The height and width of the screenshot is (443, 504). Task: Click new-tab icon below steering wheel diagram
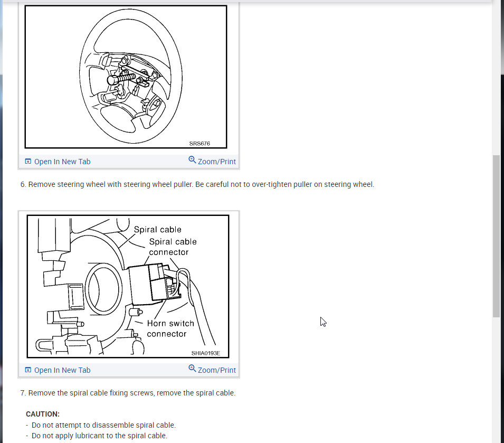[x=28, y=162]
